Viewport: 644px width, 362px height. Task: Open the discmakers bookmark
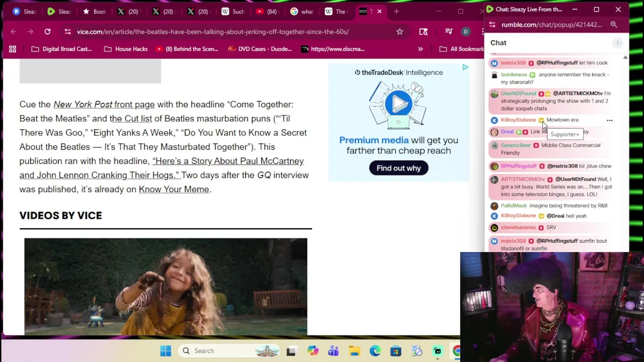[333, 49]
